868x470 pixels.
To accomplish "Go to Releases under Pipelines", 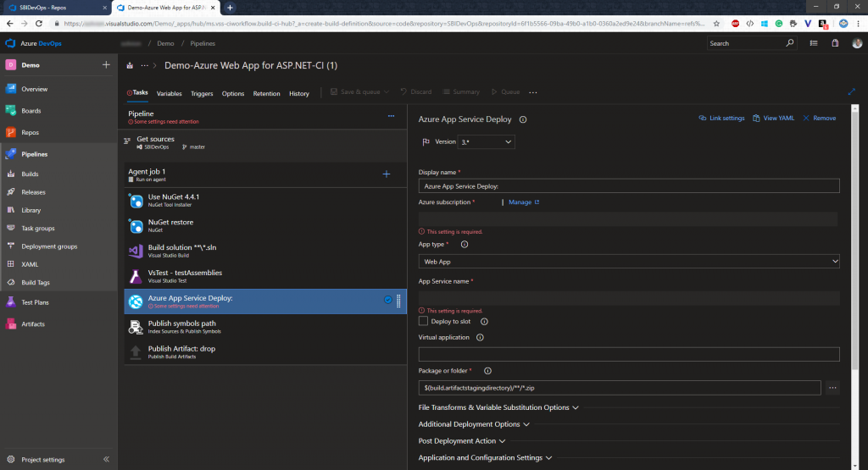I will pyautogui.click(x=33, y=192).
